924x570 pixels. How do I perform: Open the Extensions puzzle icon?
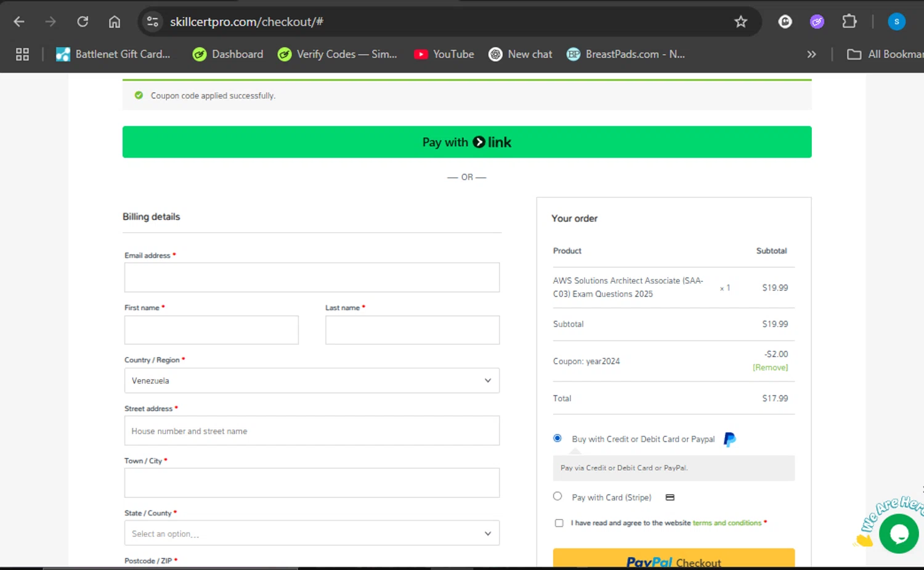(849, 22)
